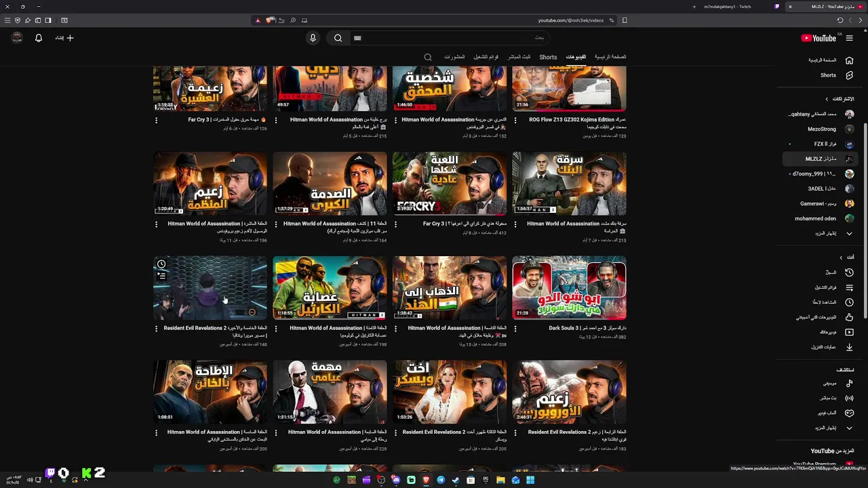Select the Posts channel tab
Viewport: 868px width, 488px height.
[454, 57]
